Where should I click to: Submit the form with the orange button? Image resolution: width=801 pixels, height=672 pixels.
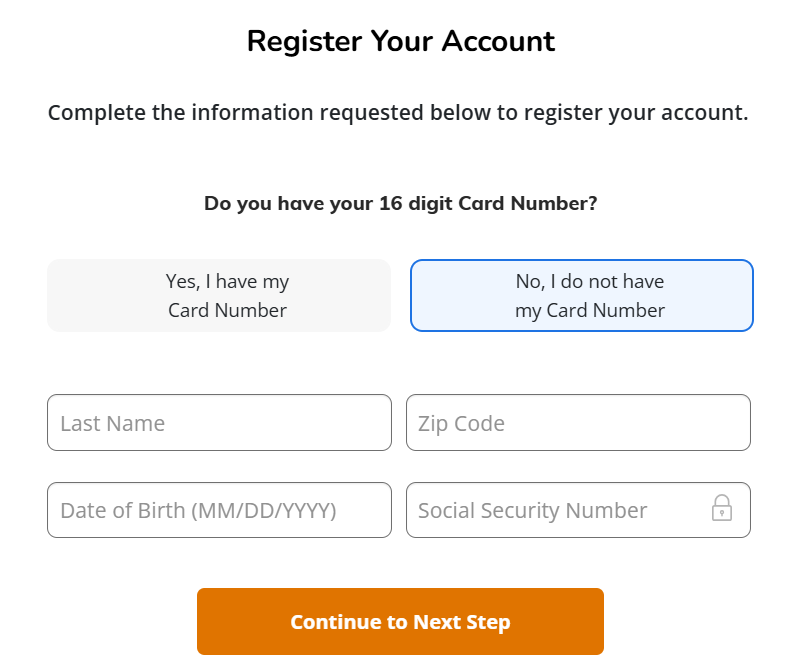[x=400, y=622]
